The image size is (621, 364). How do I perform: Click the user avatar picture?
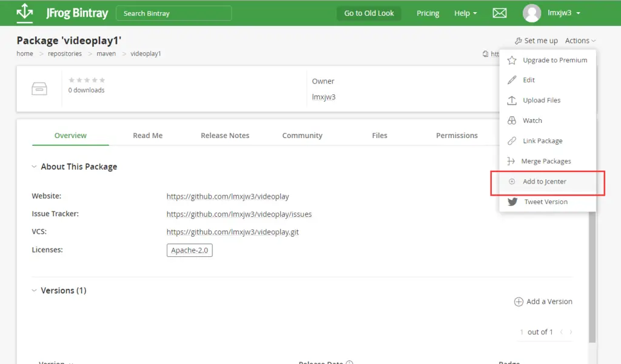532,13
